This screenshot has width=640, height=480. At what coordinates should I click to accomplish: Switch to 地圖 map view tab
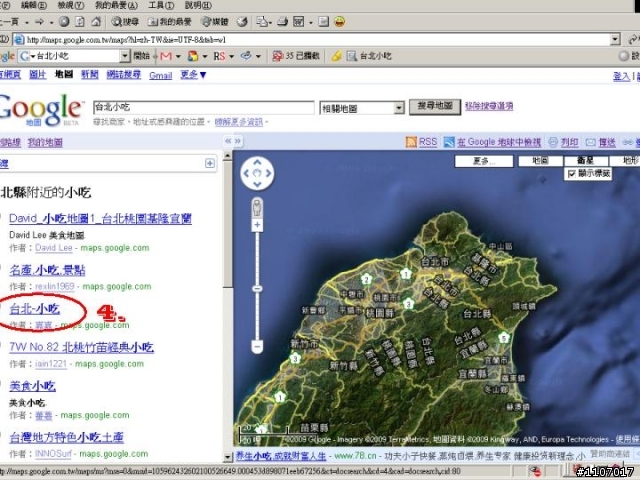point(541,161)
